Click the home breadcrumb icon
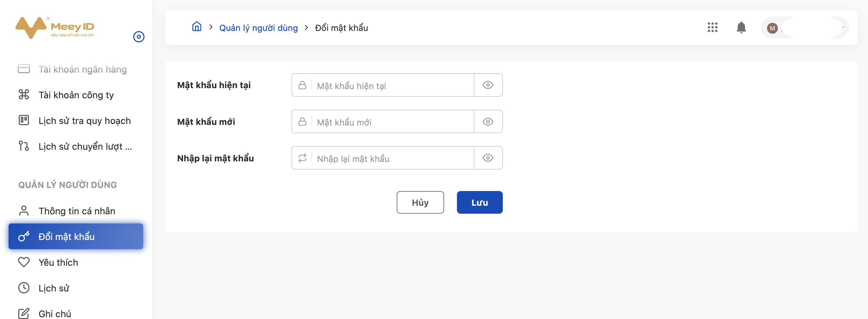The width and height of the screenshot is (868, 319). pos(196,27)
